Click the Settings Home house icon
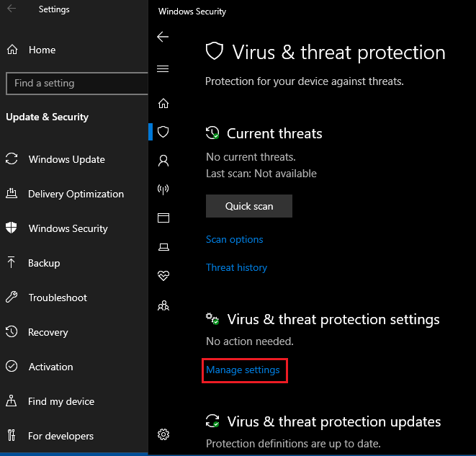This screenshot has height=456, width=476. pyautogui.click(x=12, y=49)
